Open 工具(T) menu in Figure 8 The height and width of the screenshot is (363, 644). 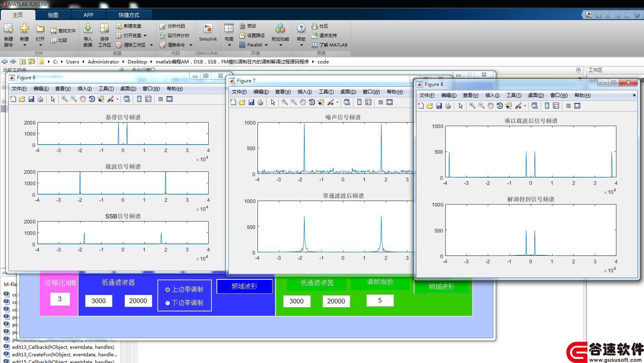pos(513,95)
